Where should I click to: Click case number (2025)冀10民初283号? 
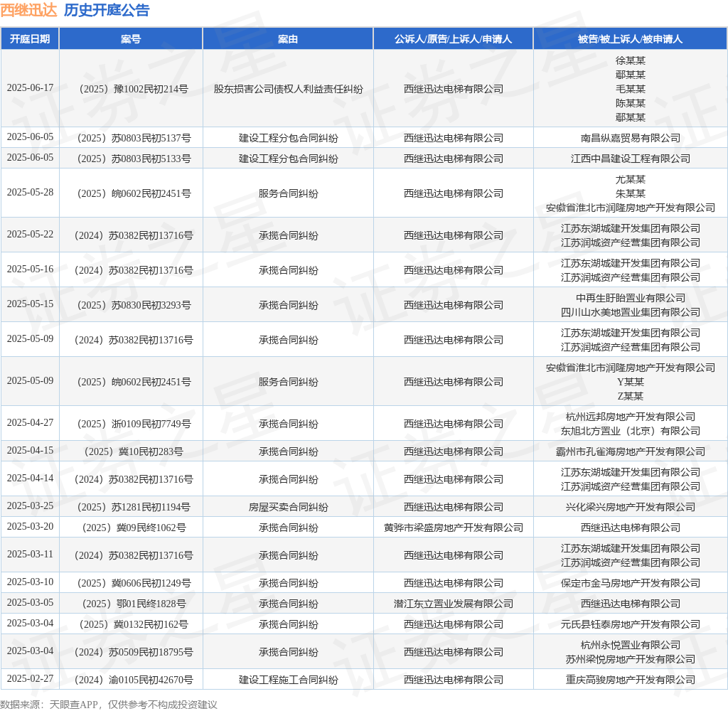[x=134, y=451]
